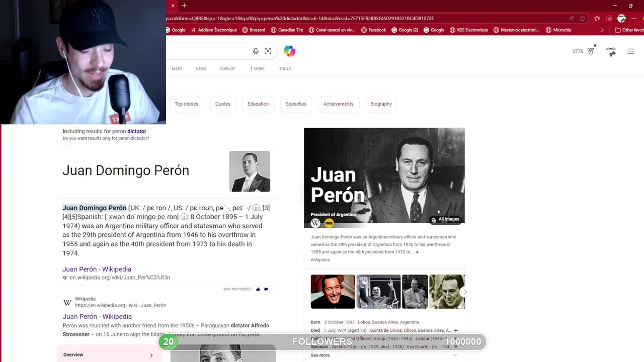644x362 pixels.
Task: Open the Edge profile picture
Action: 621,19
